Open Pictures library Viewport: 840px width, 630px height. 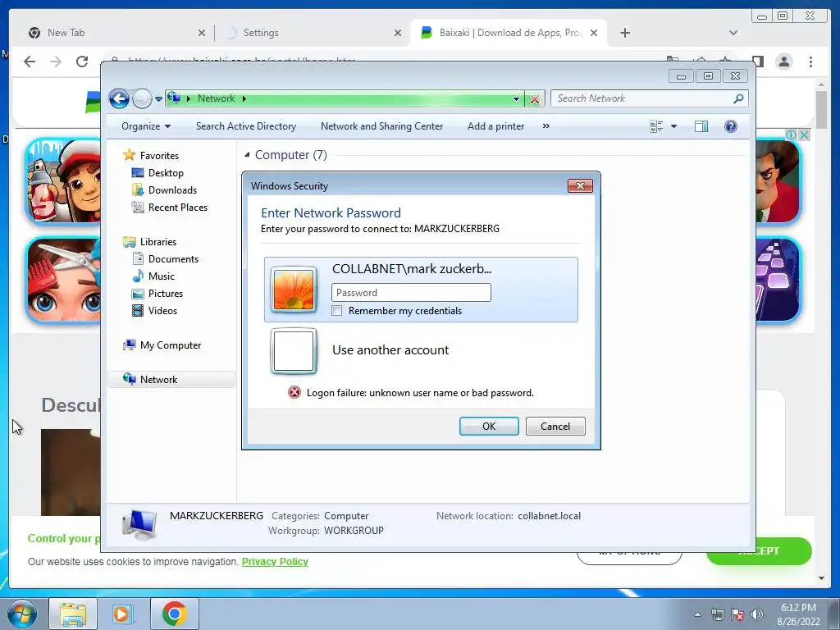[x=166, y=294]
